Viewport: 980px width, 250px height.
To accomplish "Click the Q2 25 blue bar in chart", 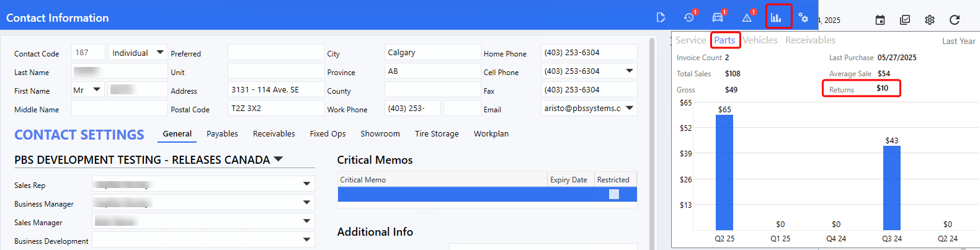I will tap(724, 172).
